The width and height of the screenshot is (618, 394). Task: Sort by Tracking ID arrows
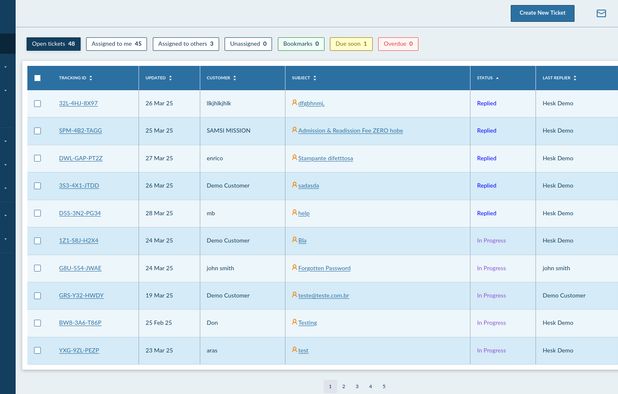tap(91, 78)
